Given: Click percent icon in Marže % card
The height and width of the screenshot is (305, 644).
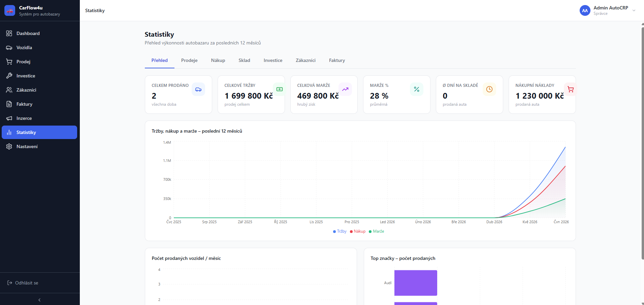Looking at the screenshot, I should coord(417,89).
